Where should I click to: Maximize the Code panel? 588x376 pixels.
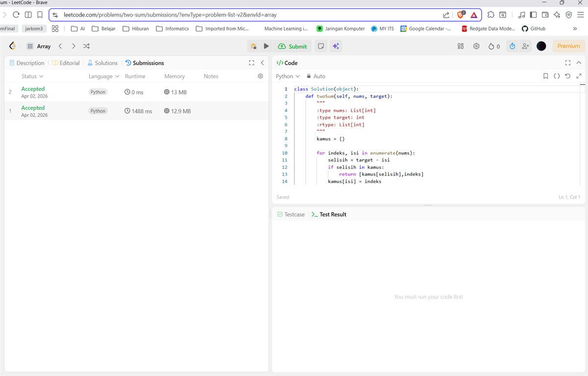pyautogui.click(x=568, y=63)
